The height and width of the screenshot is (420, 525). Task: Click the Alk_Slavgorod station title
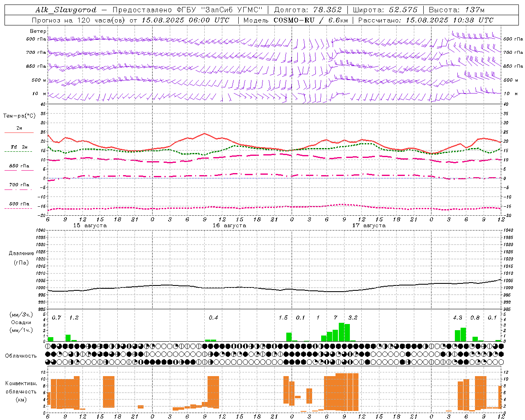66,10
